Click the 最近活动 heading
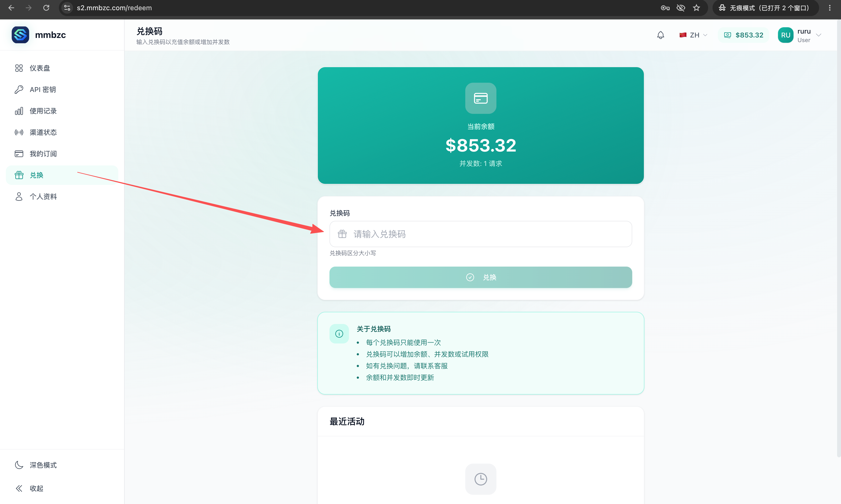This screenshot has height=504, width=841. point(347,422)
